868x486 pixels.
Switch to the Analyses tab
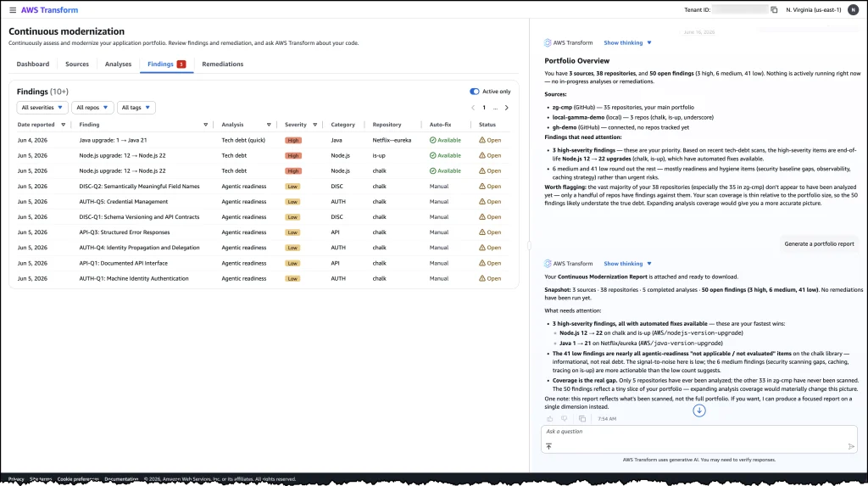pyautogui.click(x=118, y=64)
